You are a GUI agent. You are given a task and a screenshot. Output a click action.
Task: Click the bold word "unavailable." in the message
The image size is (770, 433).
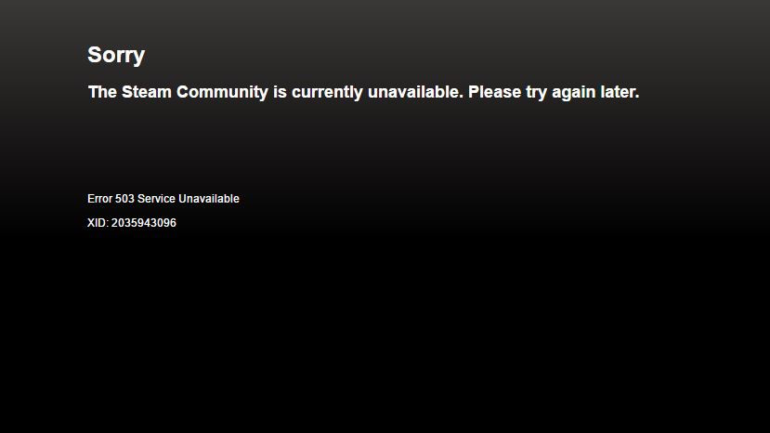tap(415, 92)
